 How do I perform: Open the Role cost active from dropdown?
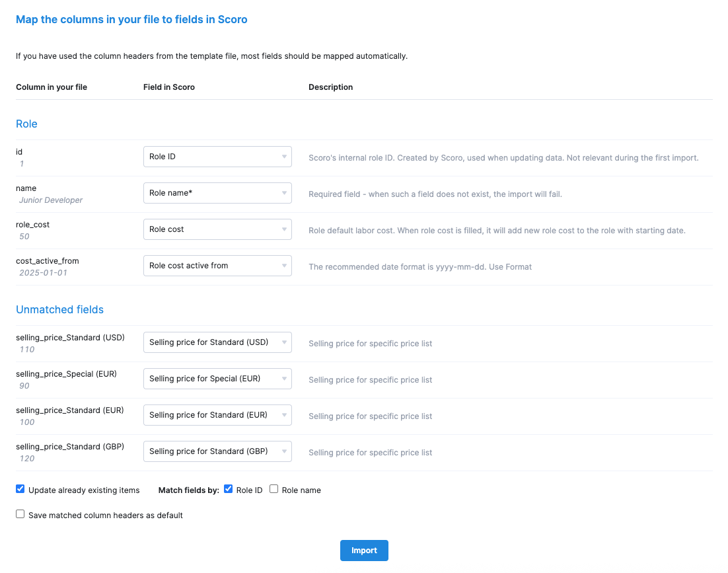[217, 266]
